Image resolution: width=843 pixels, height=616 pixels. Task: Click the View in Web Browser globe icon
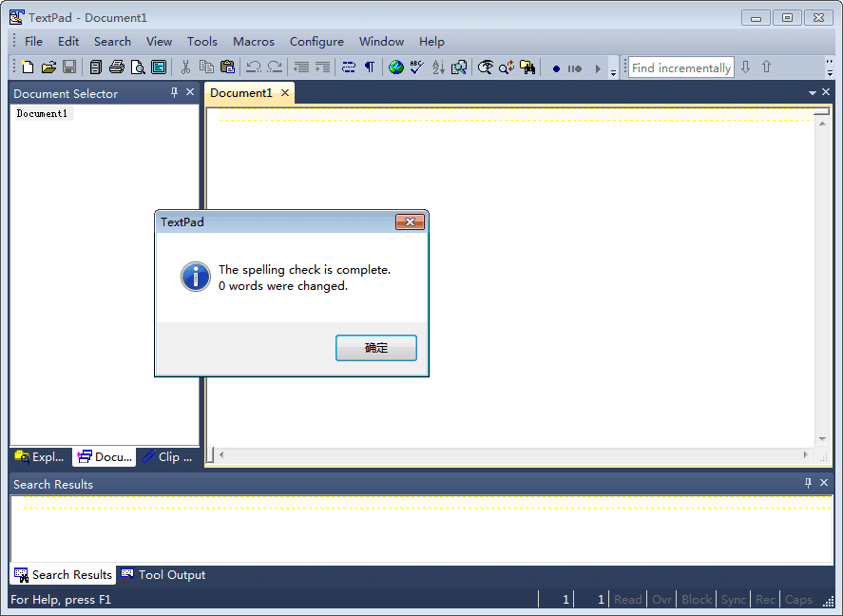click(x=396, y=67)
